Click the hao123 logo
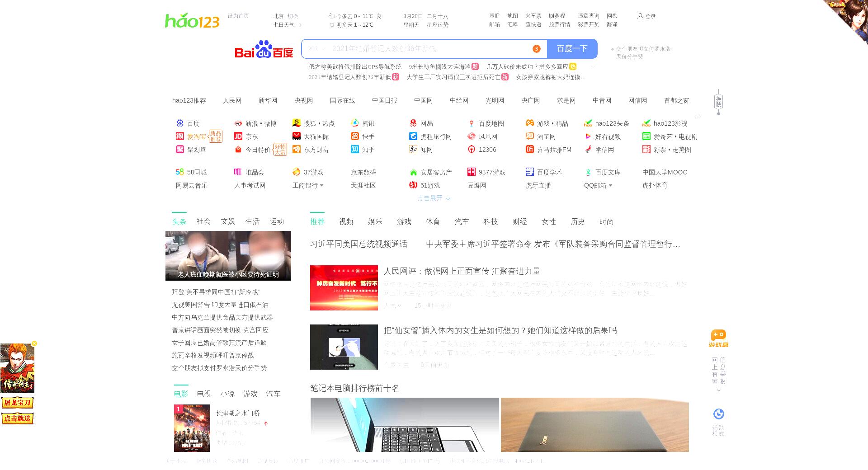 point(192,21)
